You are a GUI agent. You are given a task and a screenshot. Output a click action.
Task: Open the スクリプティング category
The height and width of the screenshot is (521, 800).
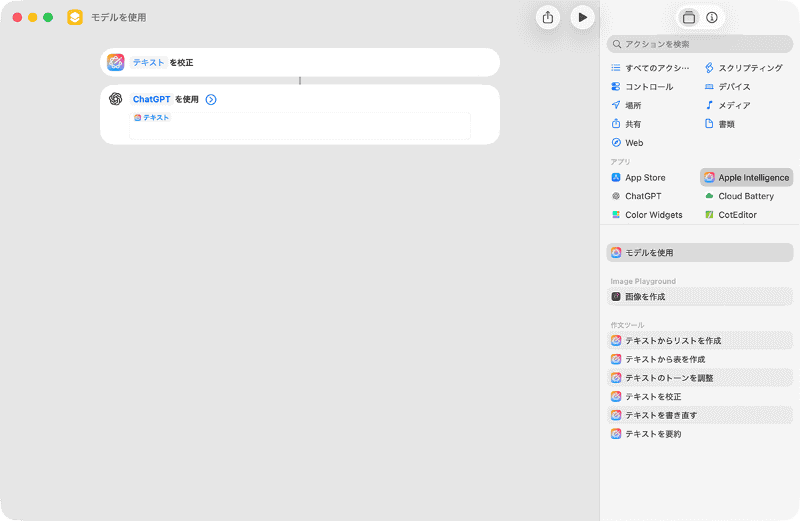pyautogui.click(x=744, y=68)
